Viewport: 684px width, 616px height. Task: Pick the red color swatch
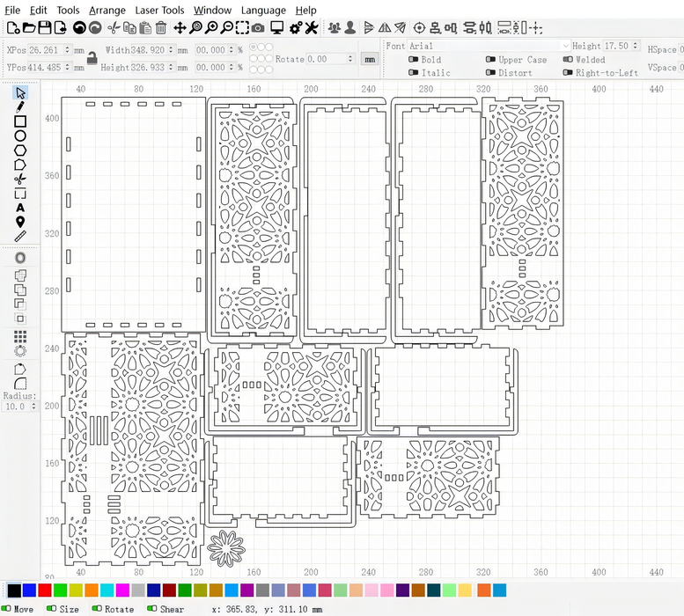tap(45, 590)
